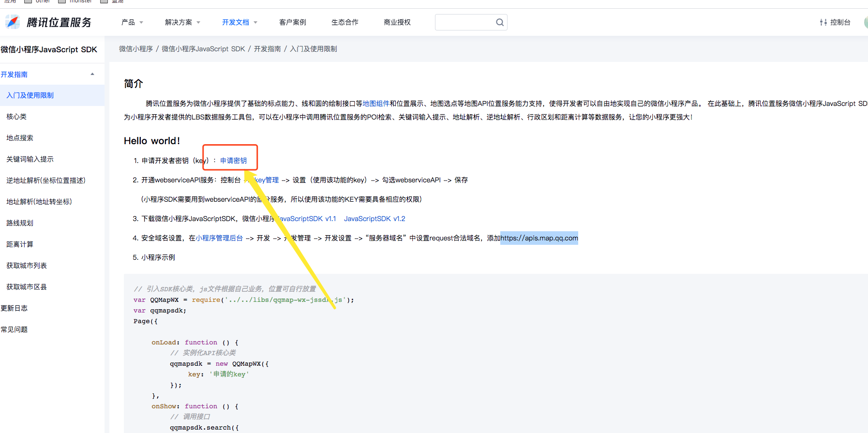Expand the 产品 dropdown menu

click(132, 22)
